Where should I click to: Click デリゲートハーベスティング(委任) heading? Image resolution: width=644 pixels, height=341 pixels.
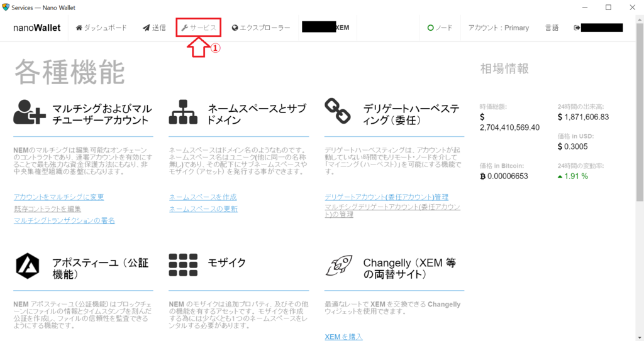click(411, 114)
